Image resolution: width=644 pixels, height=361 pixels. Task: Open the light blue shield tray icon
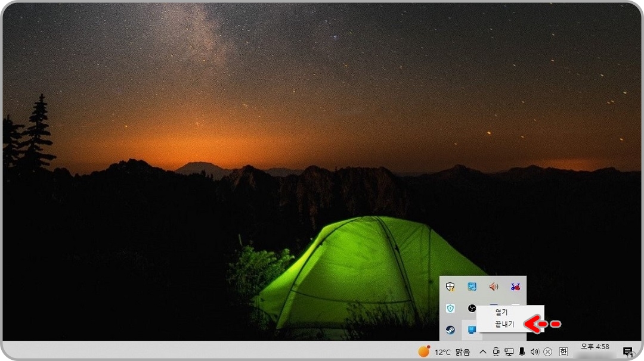pyautogui.click(x=450, y=308)
